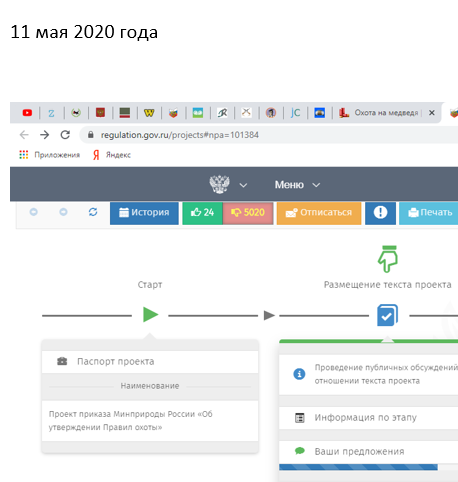Open the Яндекс bookmark
This screenshot has width=458, height=482.
tap(112, 155)
